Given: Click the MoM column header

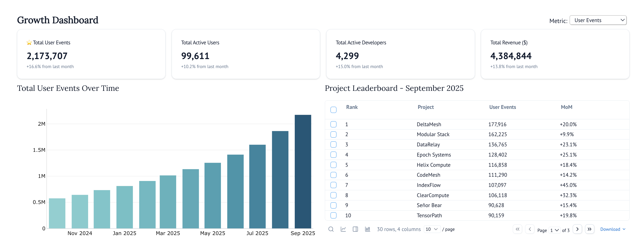Looking at the screenshot, I should tap(566, 107).
